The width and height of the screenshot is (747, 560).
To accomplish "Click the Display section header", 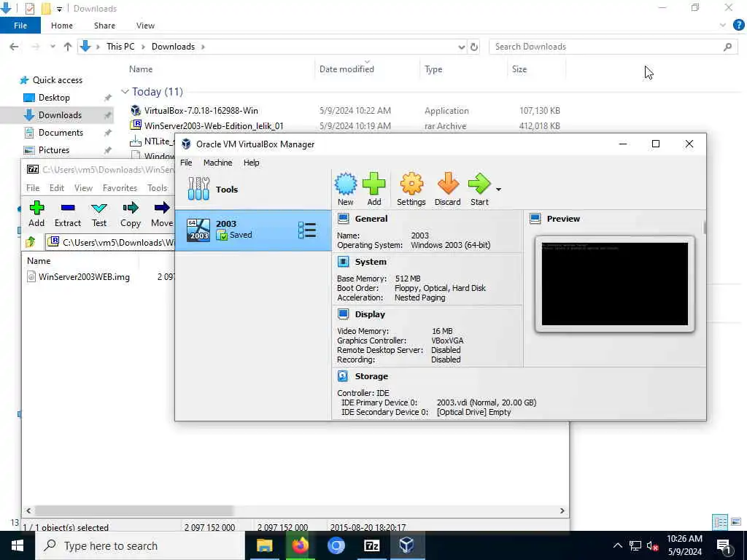I will tap(370, 314).
